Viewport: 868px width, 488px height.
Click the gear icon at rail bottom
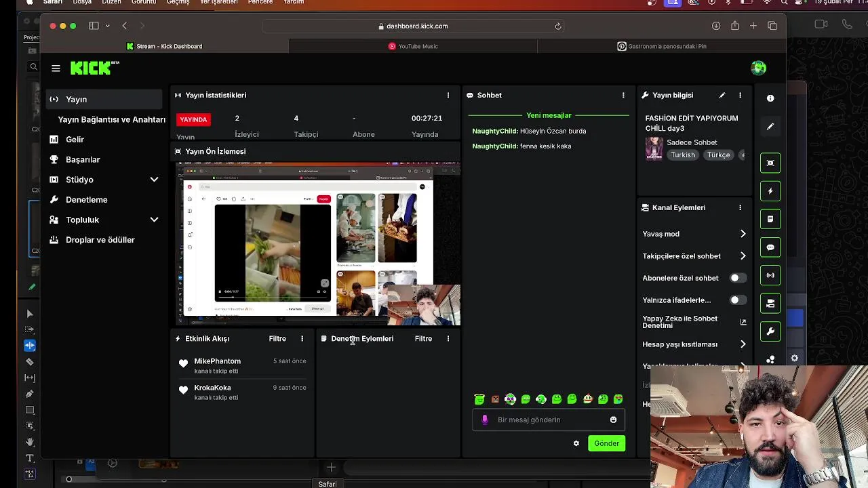pyautogui.click(x=795, y=359)
